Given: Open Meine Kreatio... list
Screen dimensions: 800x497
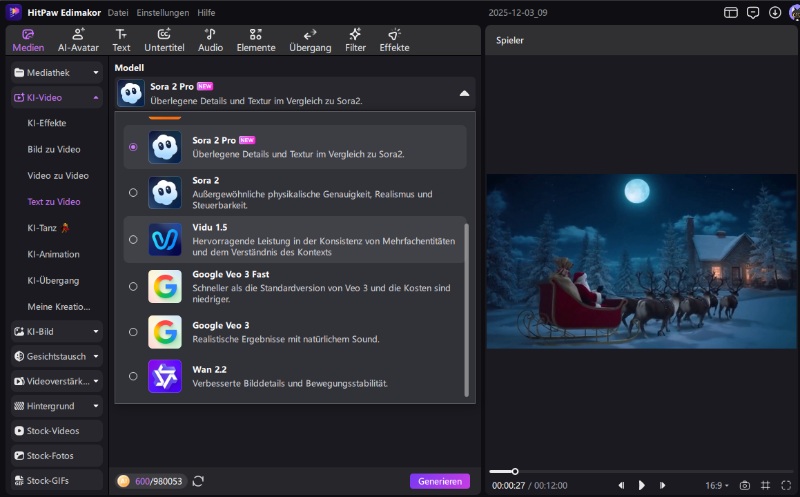Looking at the screenshot, I should [59, 307].
